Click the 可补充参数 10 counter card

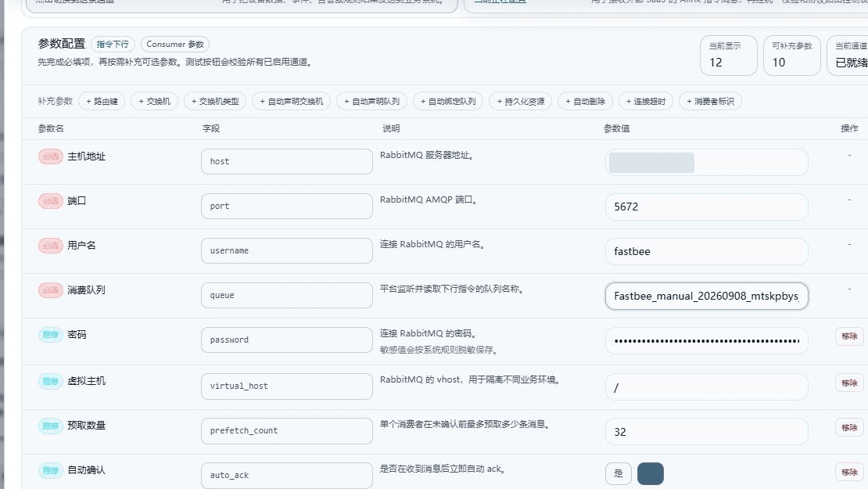coord(791,56)
